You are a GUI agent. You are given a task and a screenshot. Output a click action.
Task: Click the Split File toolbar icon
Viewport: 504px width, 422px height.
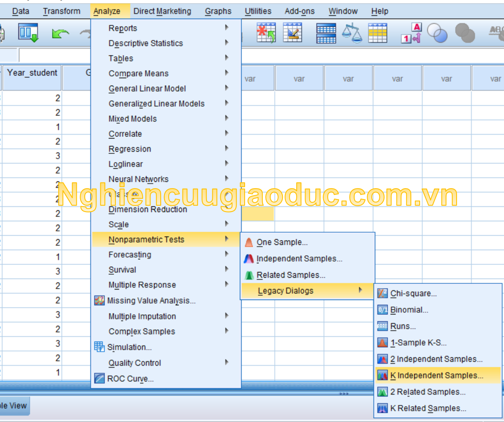point(326,33)
